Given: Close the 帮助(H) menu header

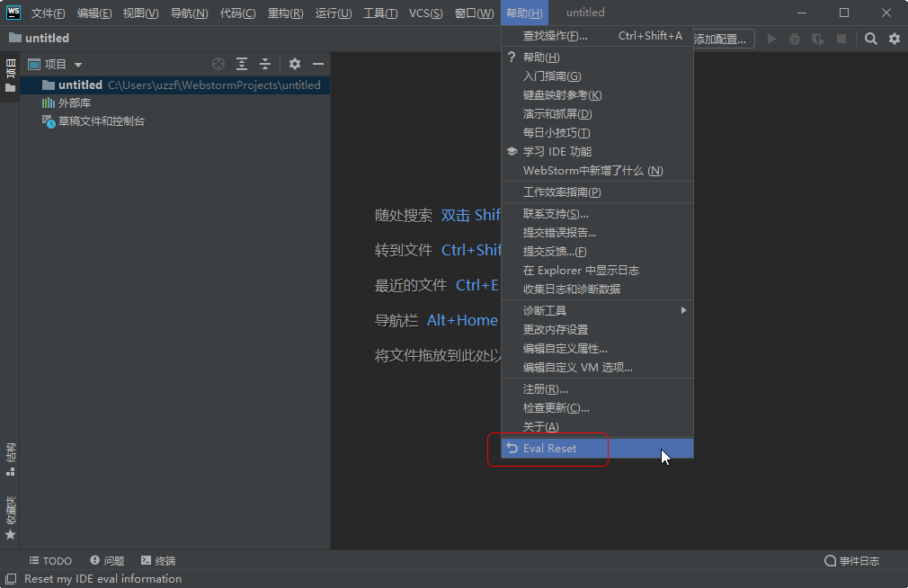Looking at the screenshot, I should pos(524,13).
